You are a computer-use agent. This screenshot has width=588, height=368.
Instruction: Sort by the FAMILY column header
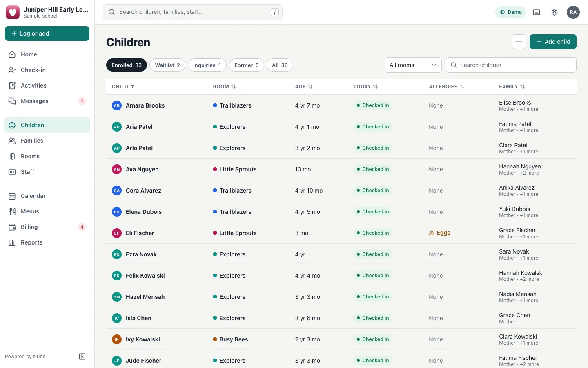coord(512,87)
